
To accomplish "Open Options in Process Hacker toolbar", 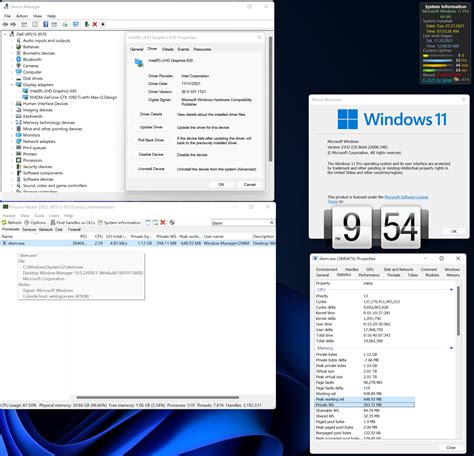I will [35, 222].
